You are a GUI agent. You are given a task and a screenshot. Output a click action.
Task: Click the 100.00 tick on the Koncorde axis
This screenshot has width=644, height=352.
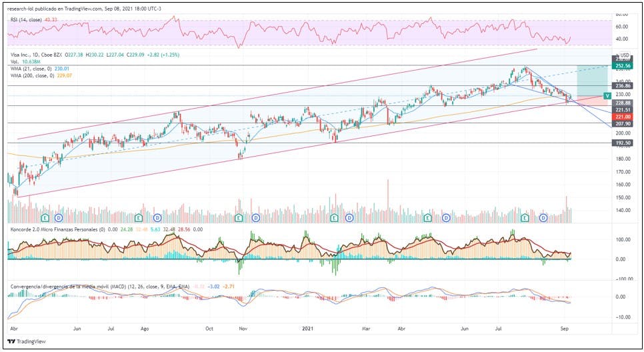point(622,239)
